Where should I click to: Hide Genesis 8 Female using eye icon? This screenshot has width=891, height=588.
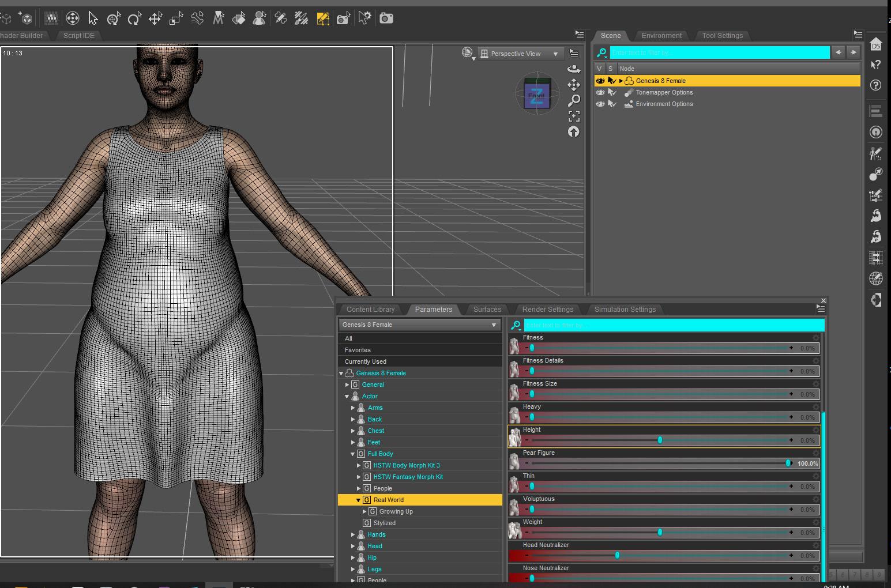600,81
